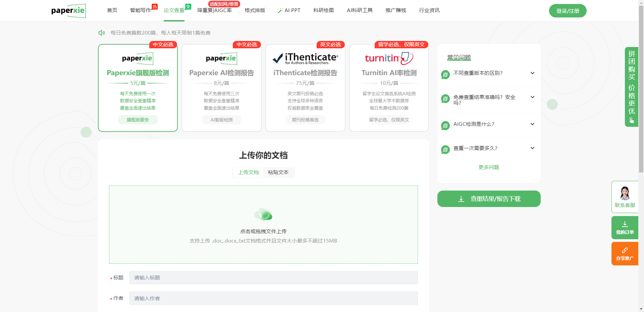The image size is (644, 312).
Task: Click the paperxie logo in header
Action: point(68,11)
